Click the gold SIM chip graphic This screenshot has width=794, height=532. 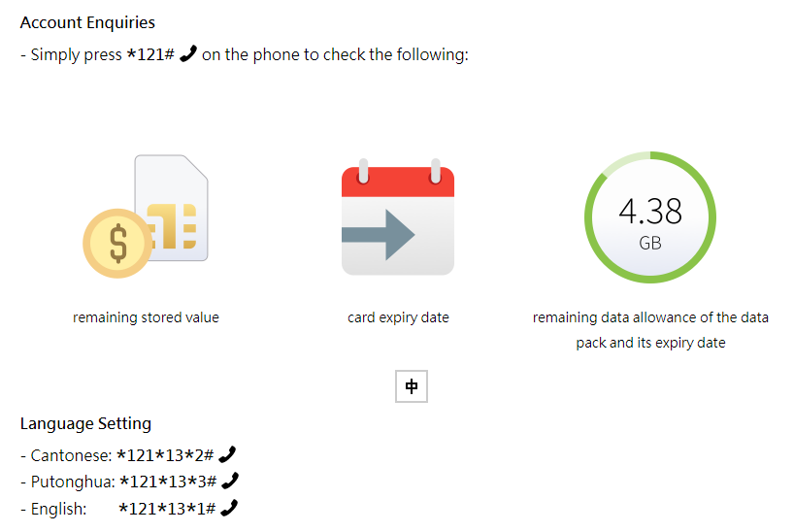point(172,226)
